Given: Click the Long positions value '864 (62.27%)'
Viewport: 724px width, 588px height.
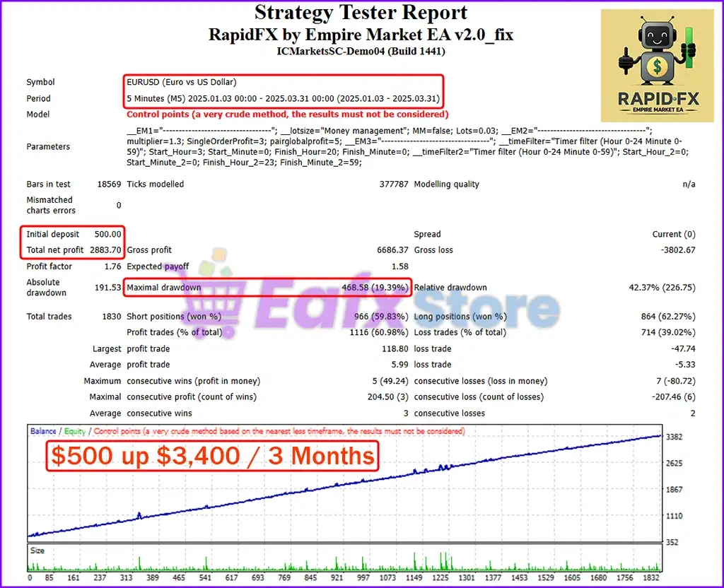Looking at the screenshot, I should click(x=668, y=316).
